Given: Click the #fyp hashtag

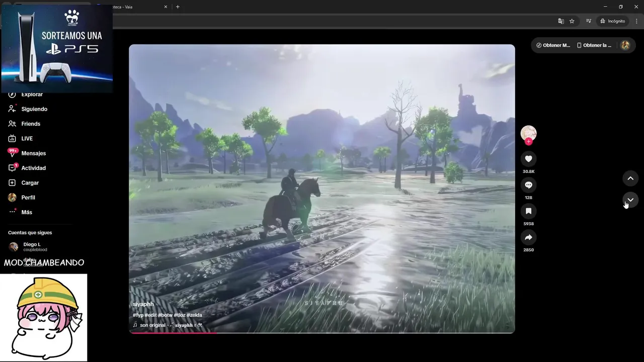Looking at the screenshot, I should [138, 315].
